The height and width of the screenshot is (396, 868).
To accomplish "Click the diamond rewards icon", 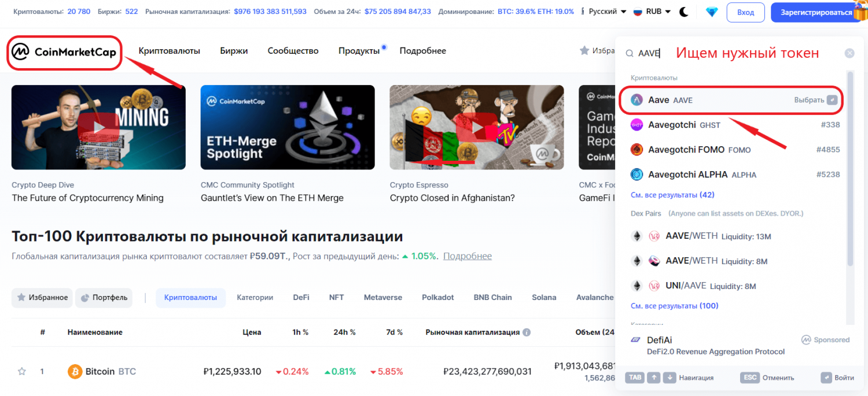I will click(x=712, y=12).
